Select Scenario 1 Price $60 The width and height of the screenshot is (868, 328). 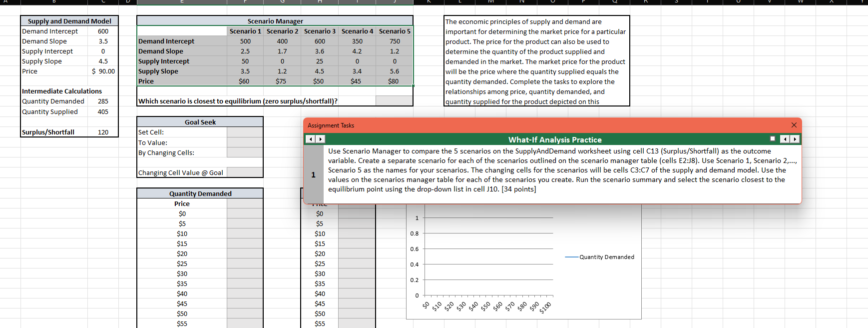click(x=245, y=81)
